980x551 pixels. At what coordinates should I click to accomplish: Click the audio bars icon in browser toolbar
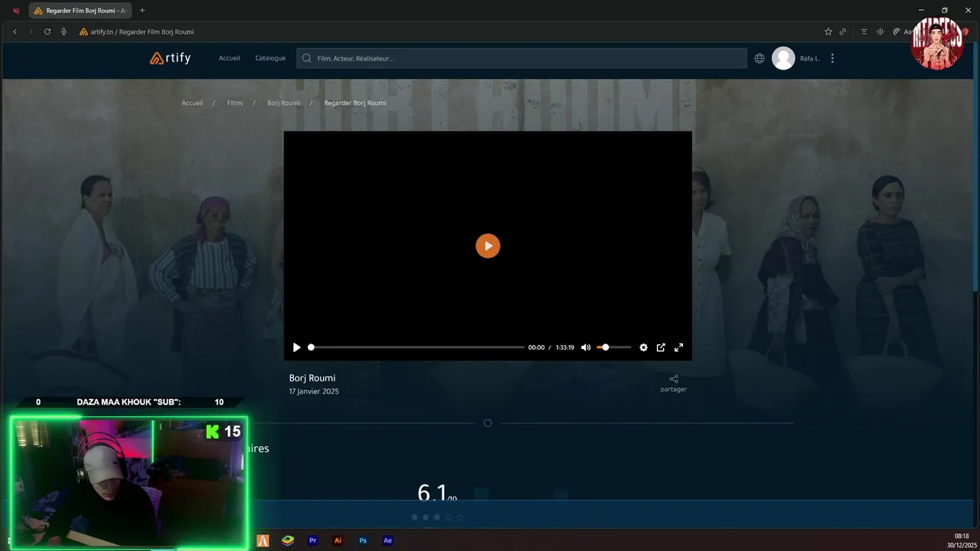click(880, 31)
